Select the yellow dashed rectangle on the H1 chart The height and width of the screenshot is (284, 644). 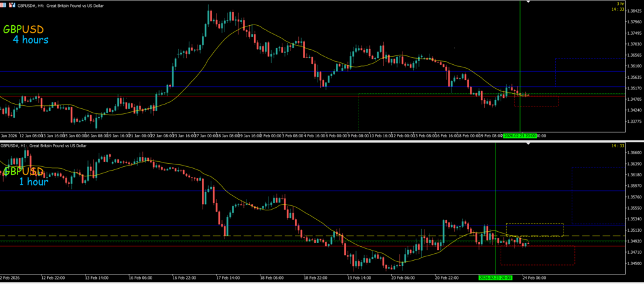click(x=535, y=224)
